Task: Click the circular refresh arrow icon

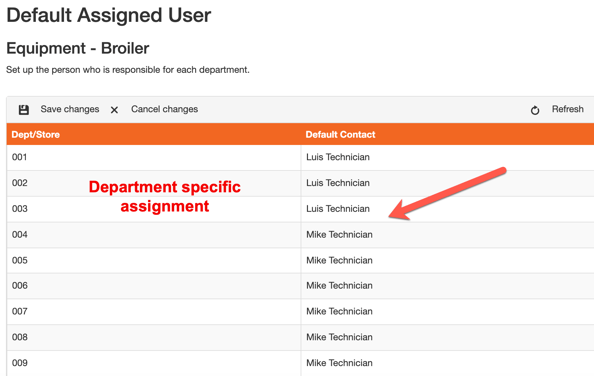Action: tap(535, 110)
